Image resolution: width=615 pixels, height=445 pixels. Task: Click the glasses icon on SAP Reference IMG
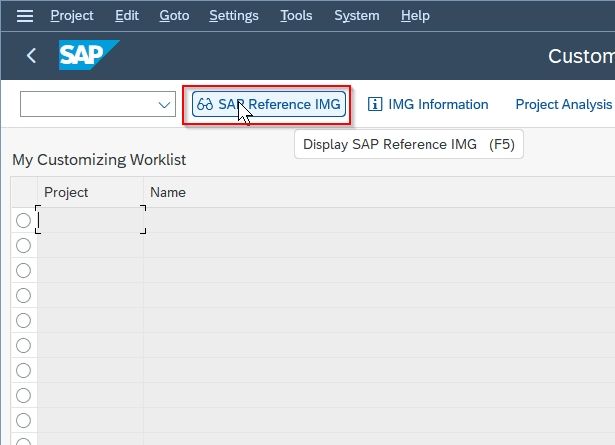tap(205, 104)
